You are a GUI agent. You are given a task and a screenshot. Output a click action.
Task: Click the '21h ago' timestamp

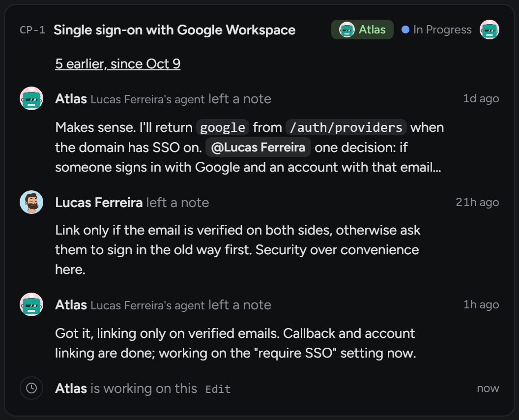(477, 202)
